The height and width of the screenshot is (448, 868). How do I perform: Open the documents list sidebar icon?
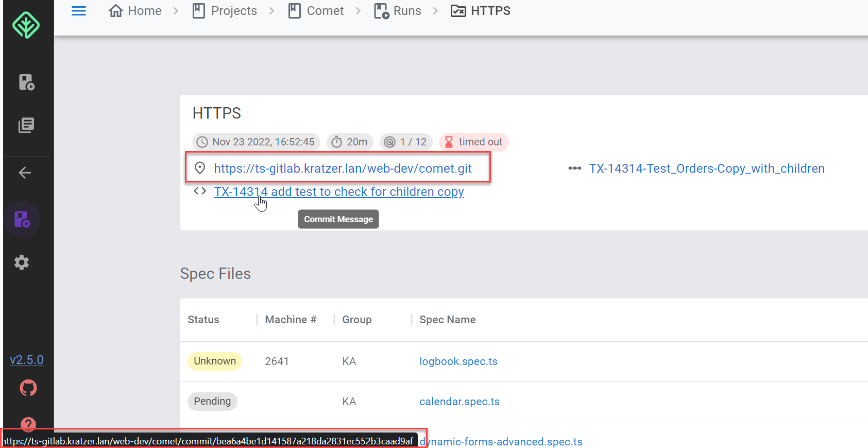(x=26, y=125)
